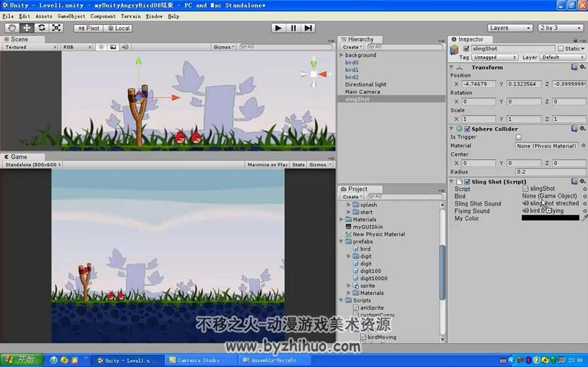The height and width of the screenshot is (367, 588).
Task: Pause the game playback
Action: pyautogui.click(x=293, y=28)
